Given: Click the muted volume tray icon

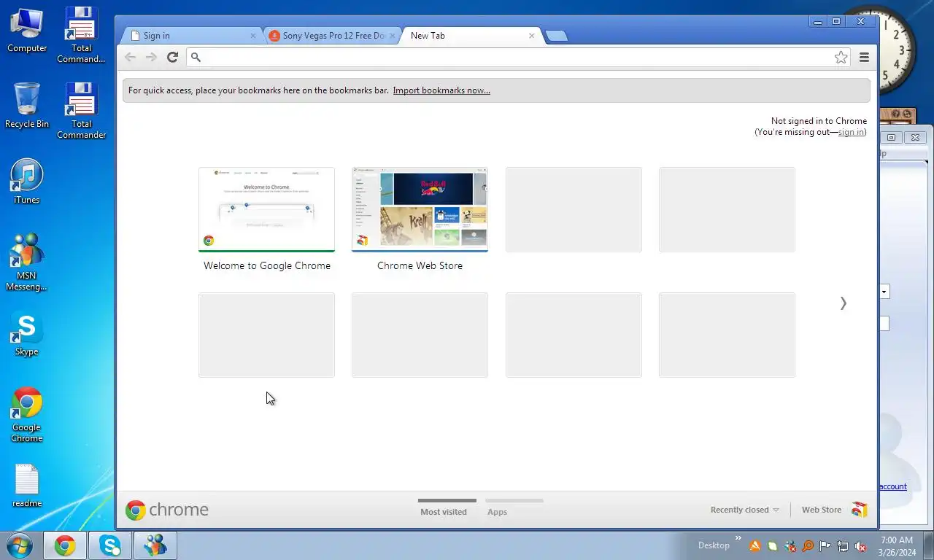Looking at the screenshot, I should [860, 546].
